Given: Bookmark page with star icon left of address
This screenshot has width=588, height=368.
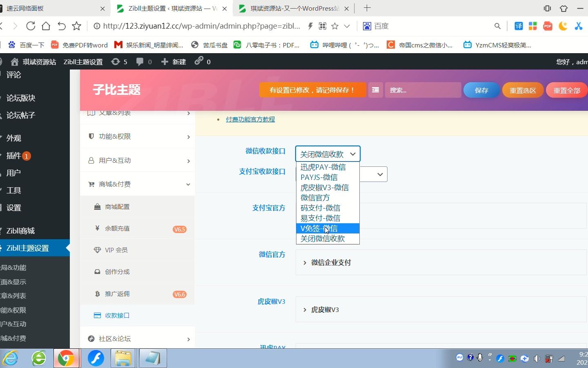Looking at the screenshot, I should coord(76,26).
